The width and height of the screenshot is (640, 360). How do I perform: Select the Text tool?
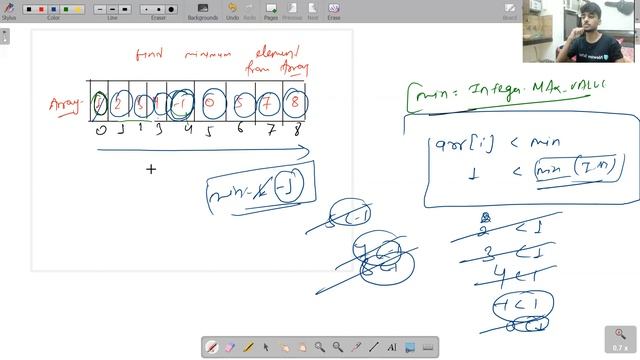coord(392,347)
